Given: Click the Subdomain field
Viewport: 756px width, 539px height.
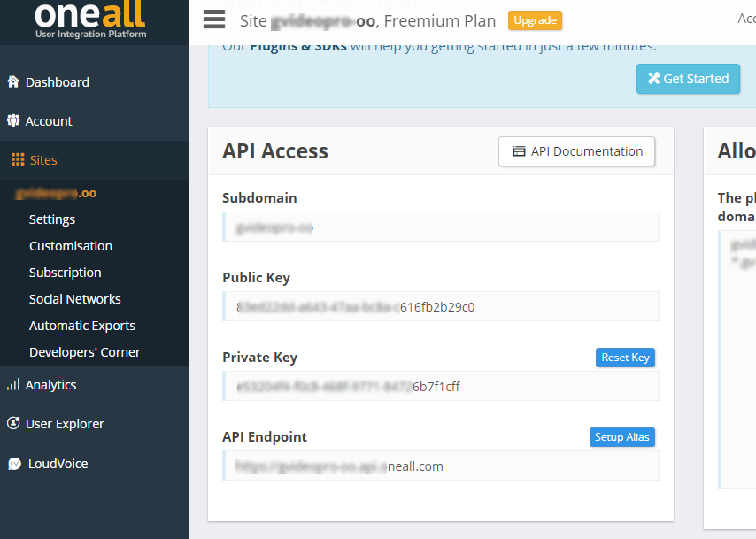Looking at the screenshot, I should pos(441,227).
